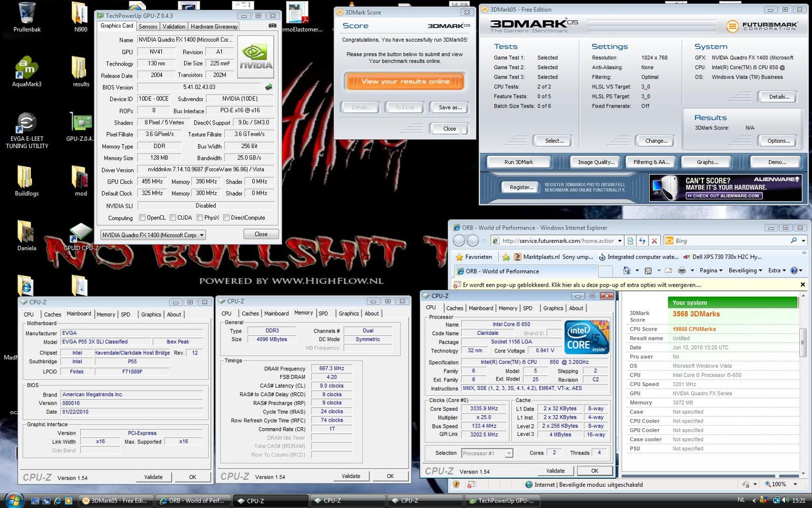
Task: Select the N900 folder on desktop
Action: click(x=80, y=18)
